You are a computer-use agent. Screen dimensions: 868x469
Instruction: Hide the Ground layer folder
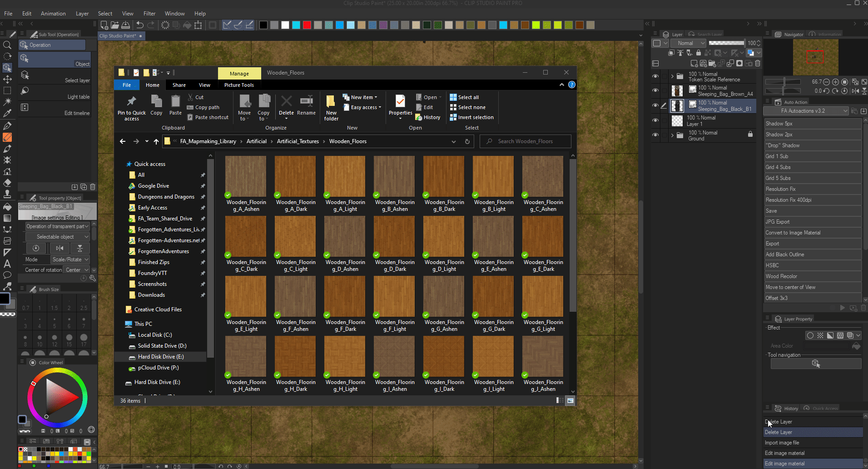pos(655,135)
